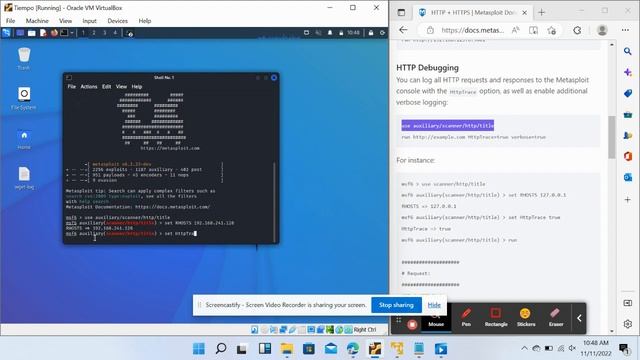The width and height of the screenshot is (640, 360).
Task: Click the lock screen icon in the Kali panel
Action: tap(371, 33)
